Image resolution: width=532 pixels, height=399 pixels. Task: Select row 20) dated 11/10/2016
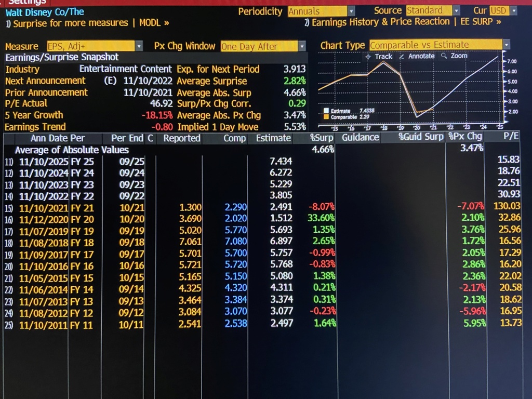[262, 265]
